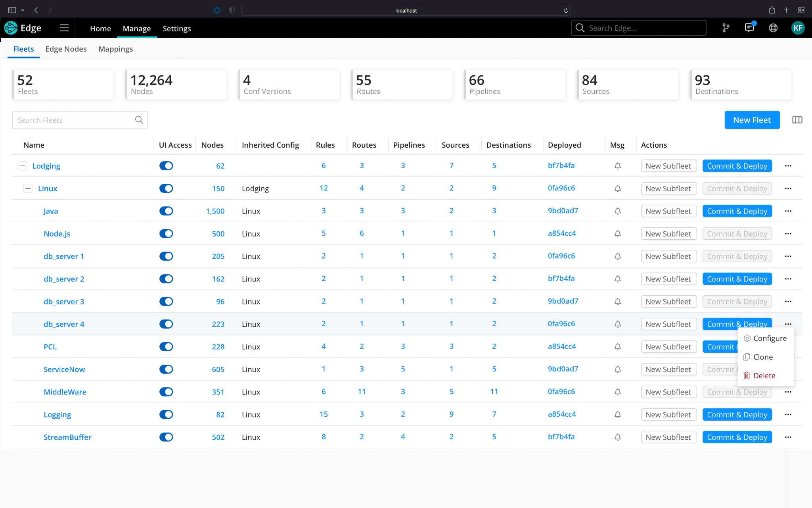Screen dimensions: 812x508
Task: Click the bell icon for Java fleet
Action: click(x=618, y=211)
